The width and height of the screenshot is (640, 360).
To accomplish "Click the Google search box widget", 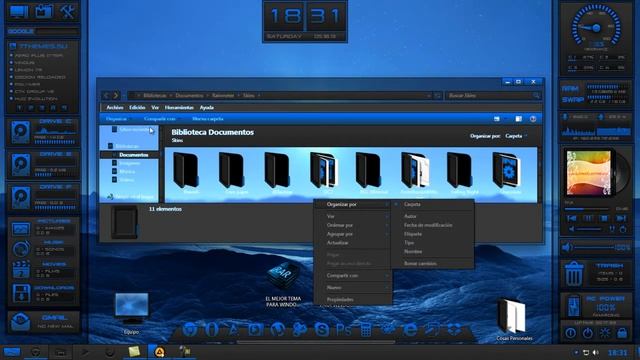I will pyautogui.click(x=57, y=31).
